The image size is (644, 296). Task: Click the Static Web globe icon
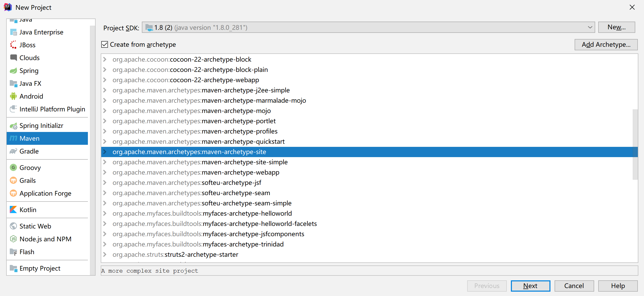pyautogui.click(x=13, y=226)
